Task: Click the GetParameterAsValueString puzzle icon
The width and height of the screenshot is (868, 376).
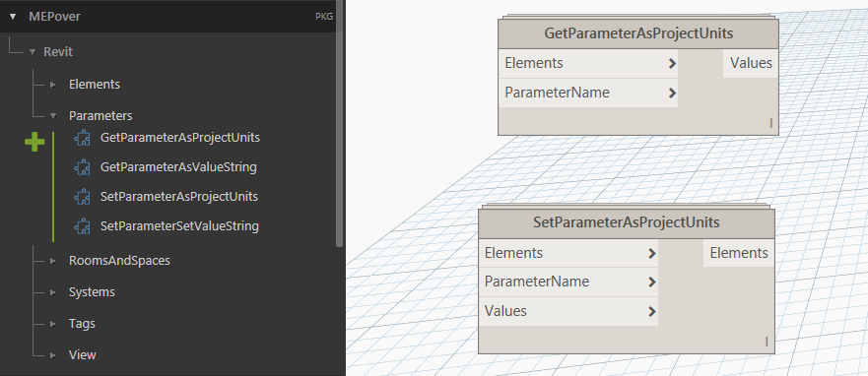Action: click(83, 167)
